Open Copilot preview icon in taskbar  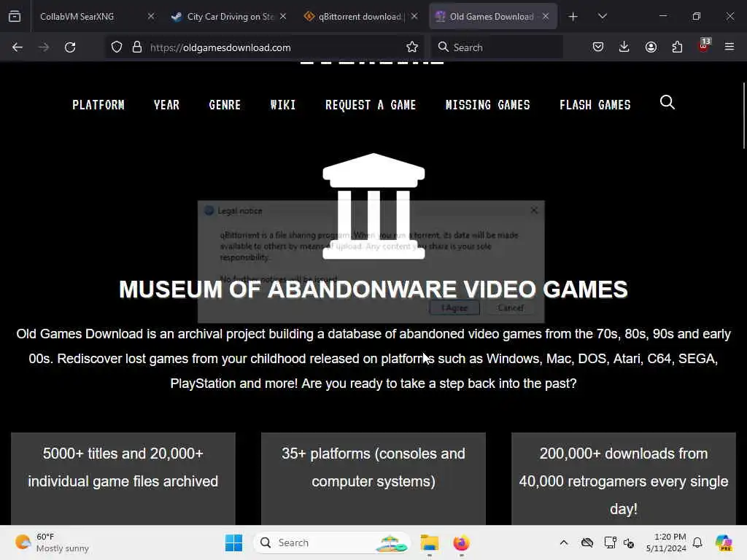coord(724,542)
